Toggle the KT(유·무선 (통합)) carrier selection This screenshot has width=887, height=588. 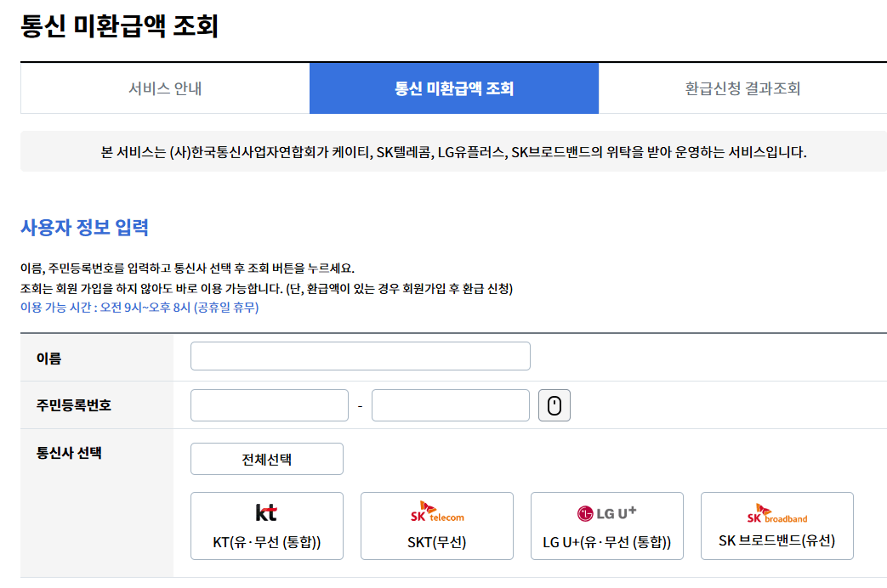[266, 525]
